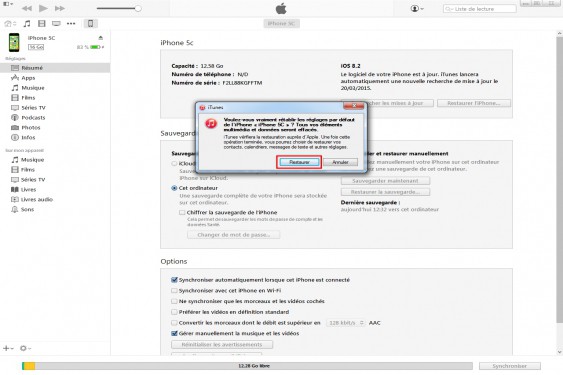Open the account user icon menu
Viewport: 563px width, 375px height.
(x=417, y=8)
